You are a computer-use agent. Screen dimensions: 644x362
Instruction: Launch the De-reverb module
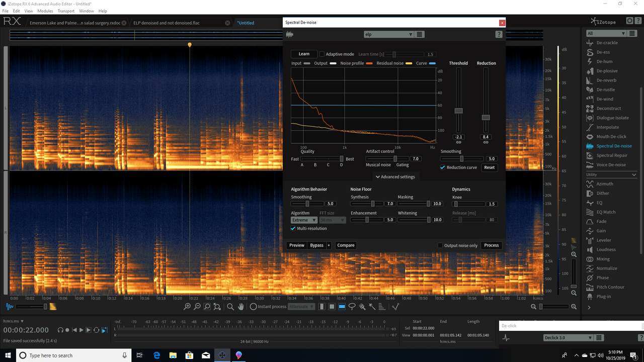pyautogui.click(x=606, y=80)
